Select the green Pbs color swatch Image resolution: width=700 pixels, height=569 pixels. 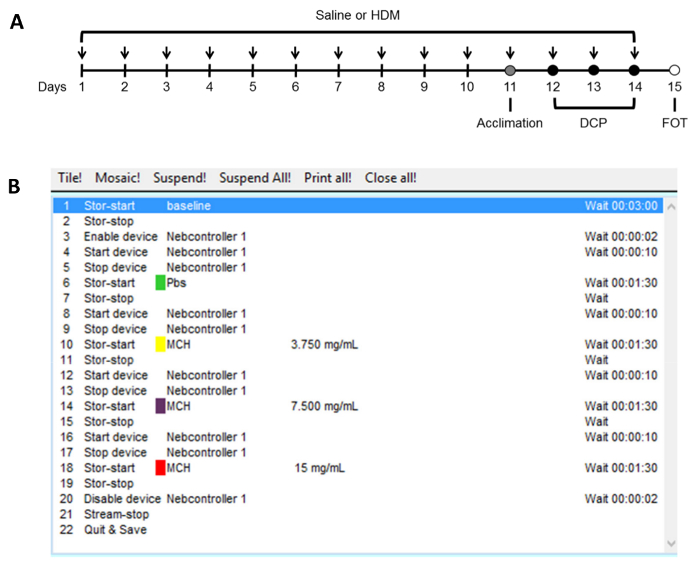click(x=160, y=282)
